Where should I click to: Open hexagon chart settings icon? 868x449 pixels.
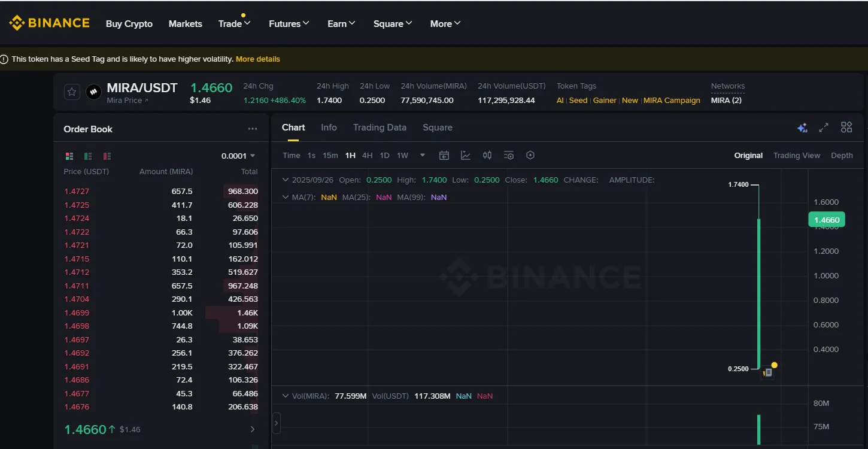pyautogui.click(x=530, y=155)
